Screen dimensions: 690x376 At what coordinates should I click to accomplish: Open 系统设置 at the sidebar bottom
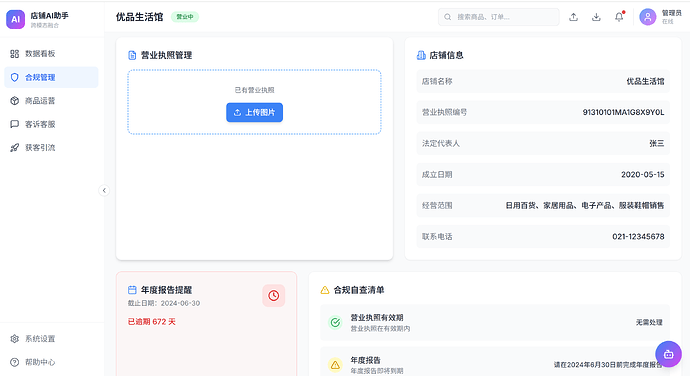coord(51,339)
